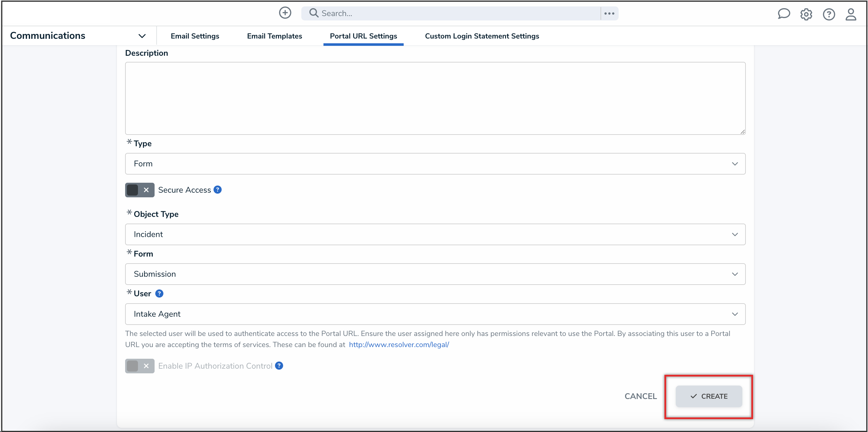Screen dimensions: 868x432
Task: Click inside the Description text area
Action: point(435,98)
